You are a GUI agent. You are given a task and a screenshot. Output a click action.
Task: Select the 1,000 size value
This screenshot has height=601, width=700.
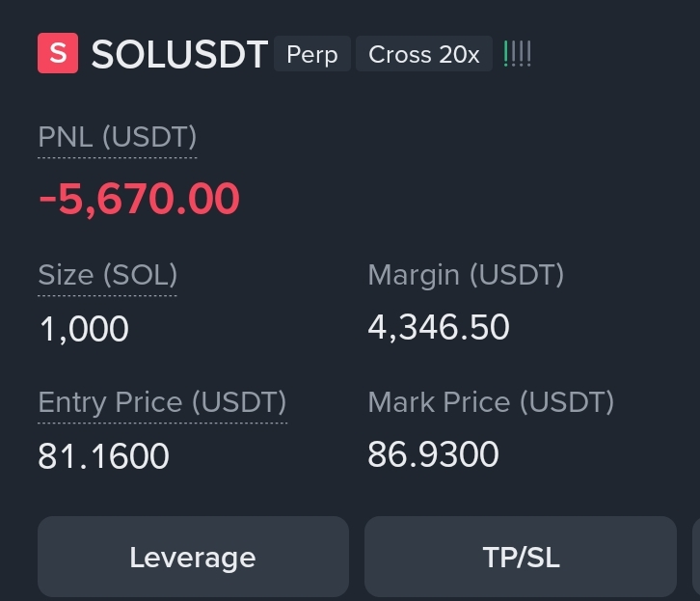(x=84, y=329)
